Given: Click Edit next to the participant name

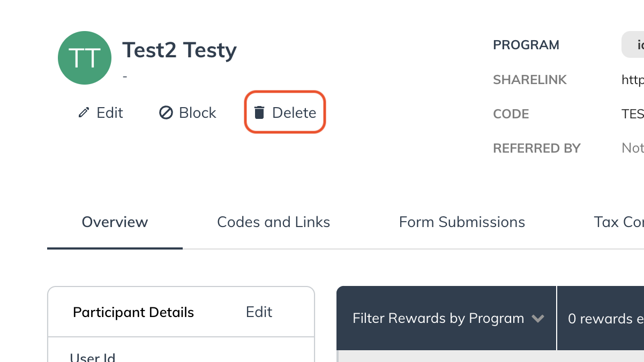Looking at the screenshot, I should pyautogui.click(x=101, y=112).
